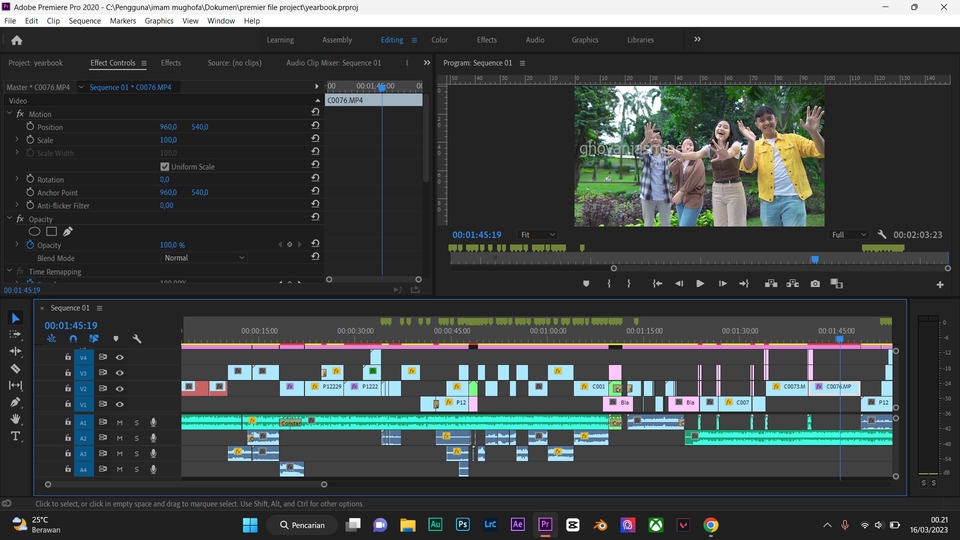Add marker in timeline panel
The width and height of the screenshot is (960, 540).
[x=116, y=339]
